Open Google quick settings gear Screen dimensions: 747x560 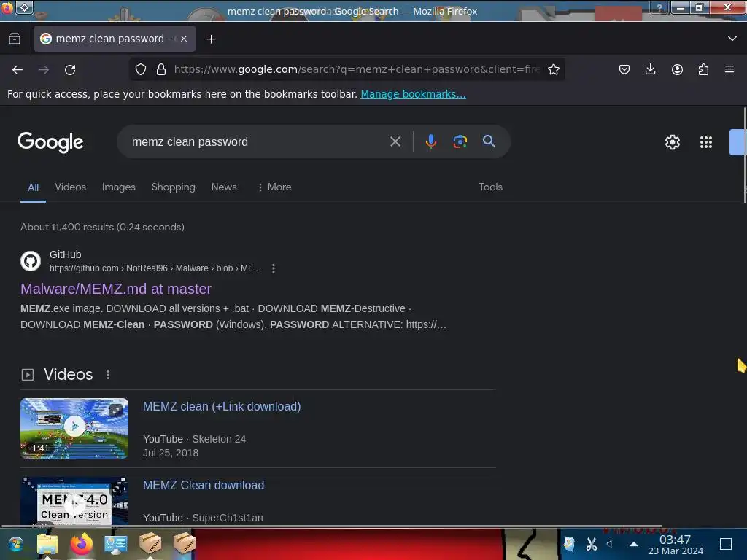coord(672,142)
